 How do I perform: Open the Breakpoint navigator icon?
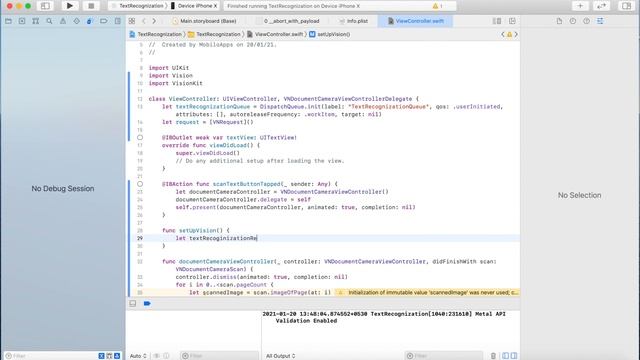click(104, 21)
